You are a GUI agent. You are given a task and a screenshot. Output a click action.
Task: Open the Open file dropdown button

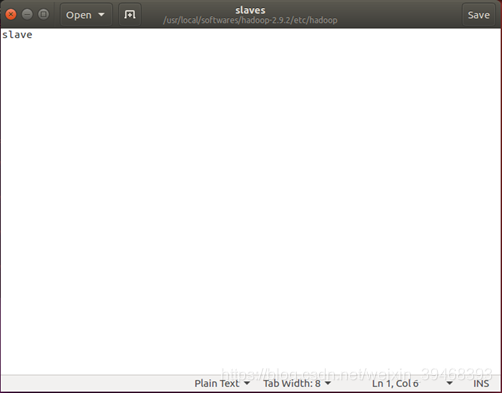(x=85, y=15)
